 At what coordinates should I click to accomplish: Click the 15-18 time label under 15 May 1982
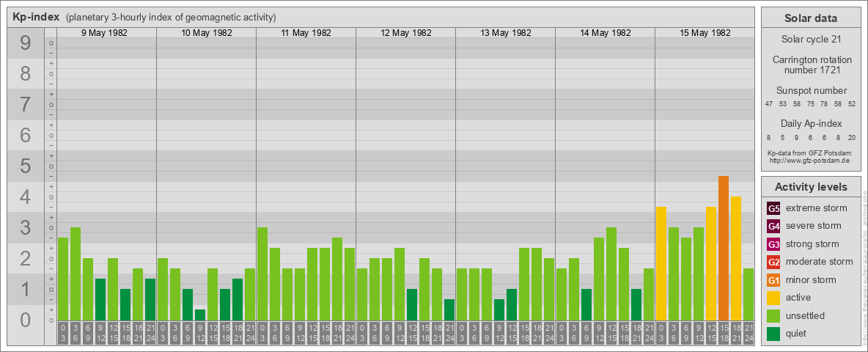724,333
